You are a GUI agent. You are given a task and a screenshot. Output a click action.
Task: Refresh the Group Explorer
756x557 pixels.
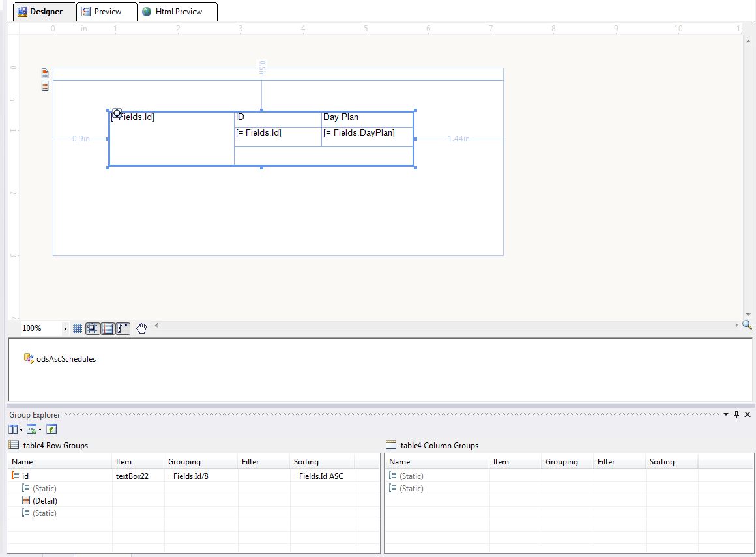tap(51, 429)
